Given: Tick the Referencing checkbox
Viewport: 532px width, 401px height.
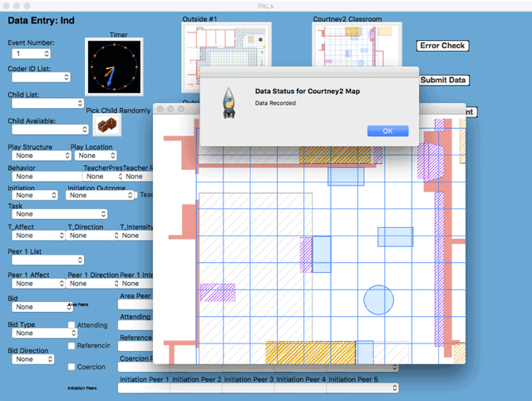Looking at the screenshot, I should (x=71, y=345).
